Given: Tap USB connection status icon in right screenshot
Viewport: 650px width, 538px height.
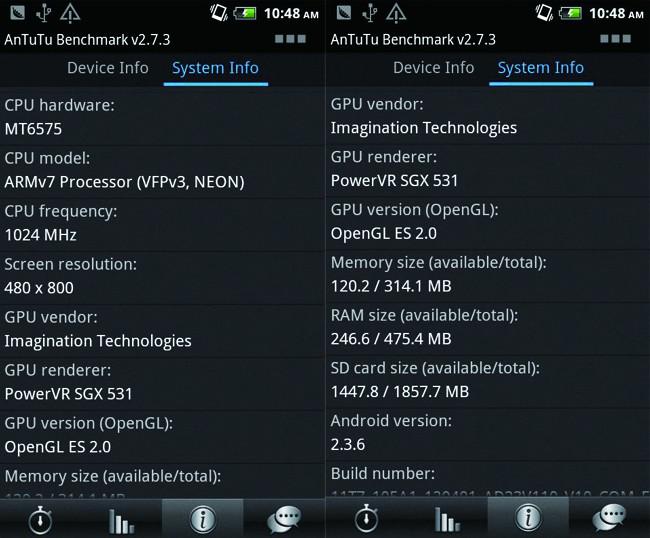Looking at the screenshot, I should 369,13.
